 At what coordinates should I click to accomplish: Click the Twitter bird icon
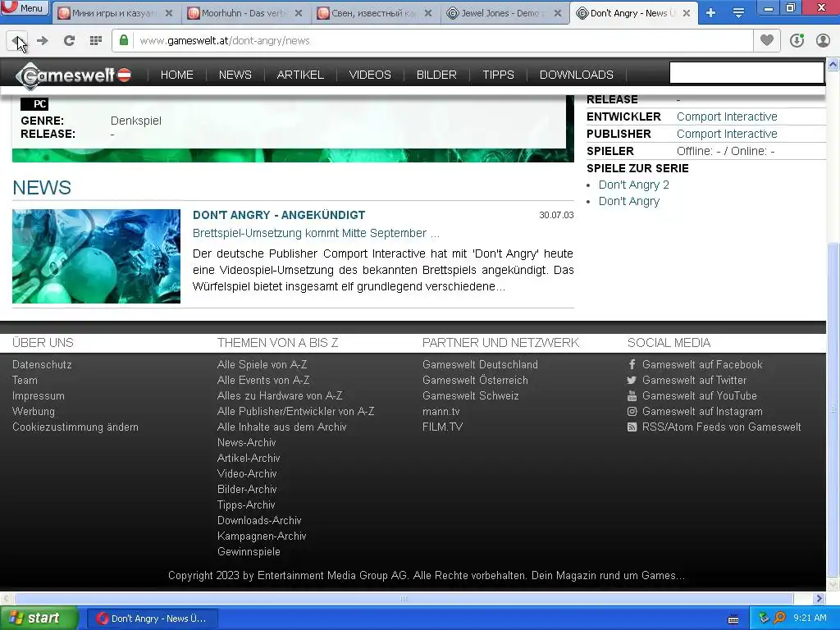[x=632, y=381]
